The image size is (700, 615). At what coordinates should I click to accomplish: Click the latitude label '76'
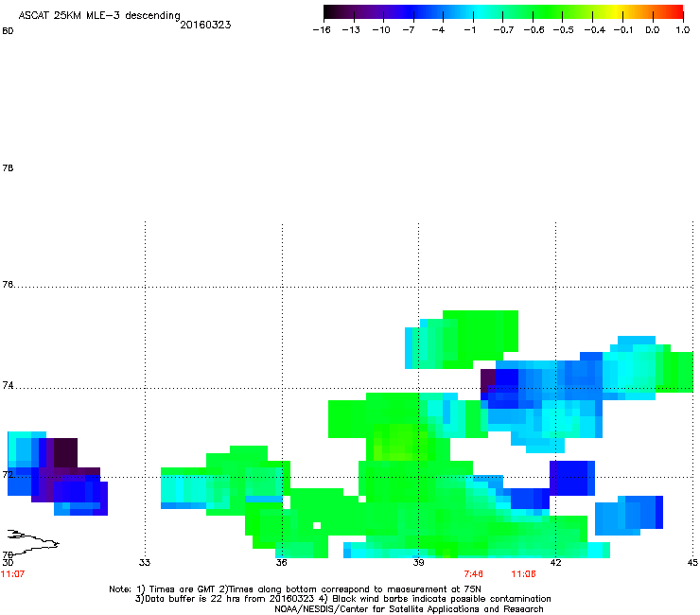[x=8, y=284]
